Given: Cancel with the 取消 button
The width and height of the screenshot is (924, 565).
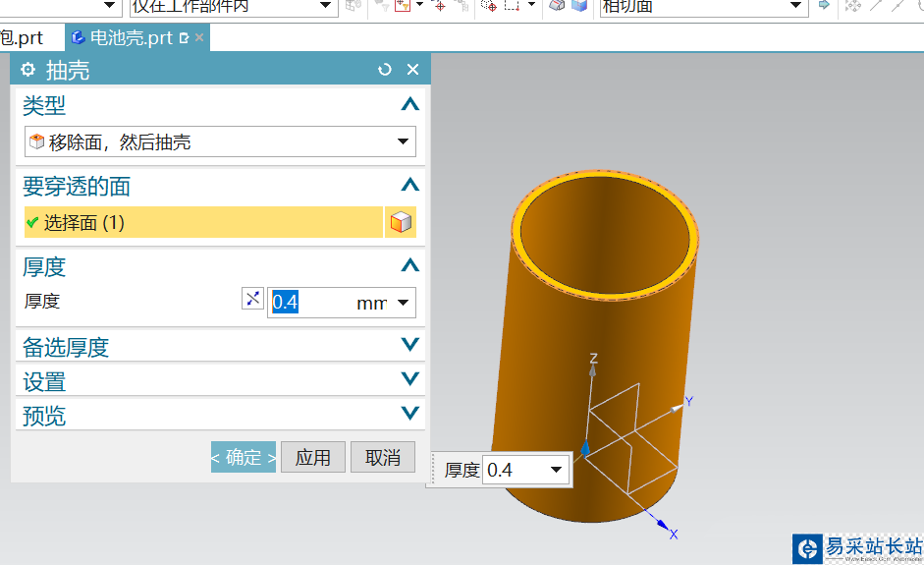Looking at the screenshot, I should [383, 457].
